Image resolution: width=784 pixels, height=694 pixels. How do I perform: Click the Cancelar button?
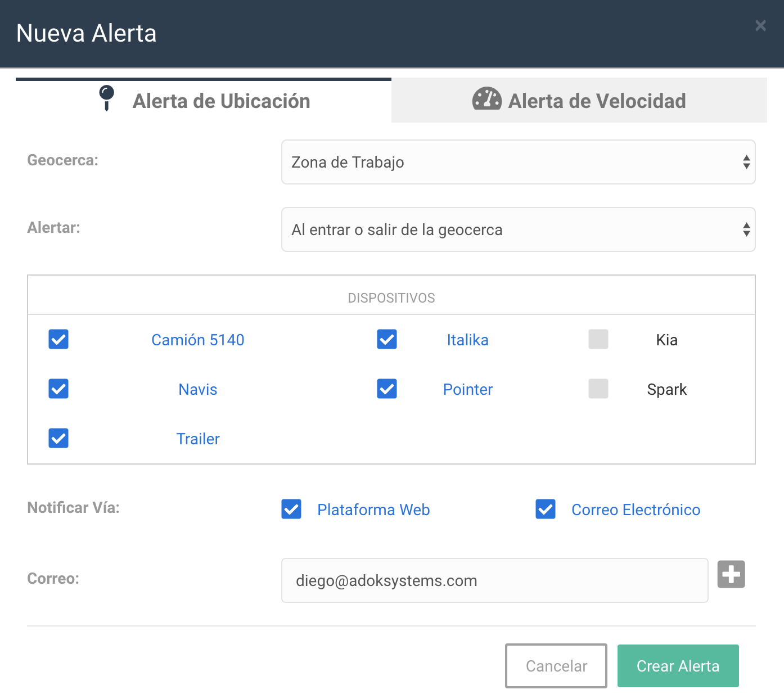(556, 666)
